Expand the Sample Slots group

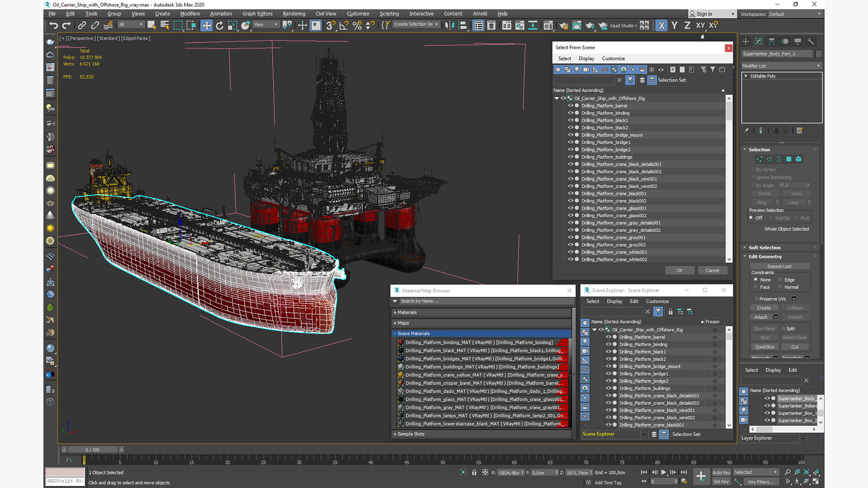[482, 434]
